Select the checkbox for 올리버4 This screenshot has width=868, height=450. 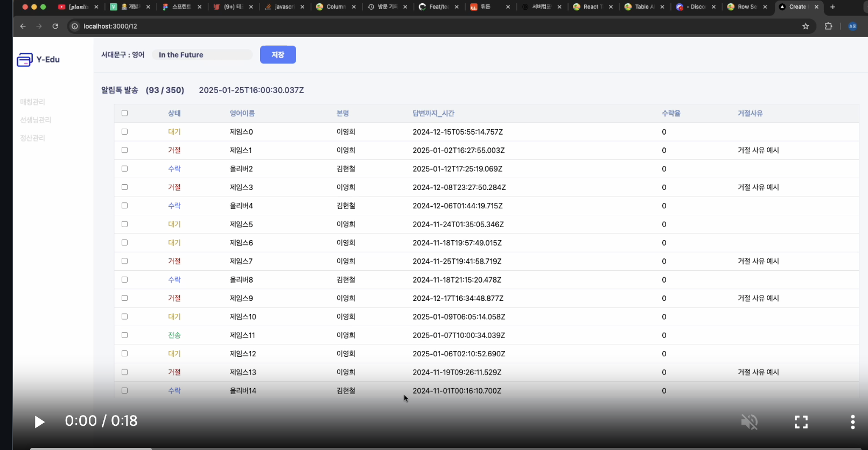(x=124, y=206)
